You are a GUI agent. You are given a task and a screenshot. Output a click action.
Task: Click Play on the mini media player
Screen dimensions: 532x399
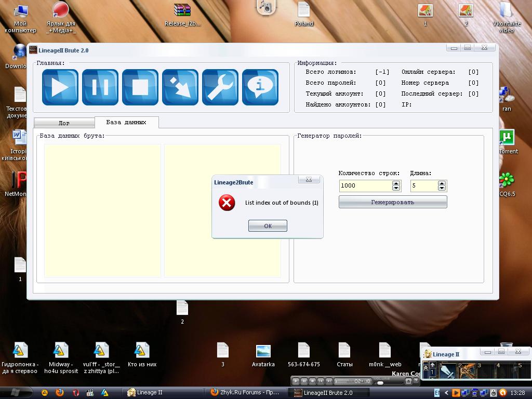coord(296,381)
